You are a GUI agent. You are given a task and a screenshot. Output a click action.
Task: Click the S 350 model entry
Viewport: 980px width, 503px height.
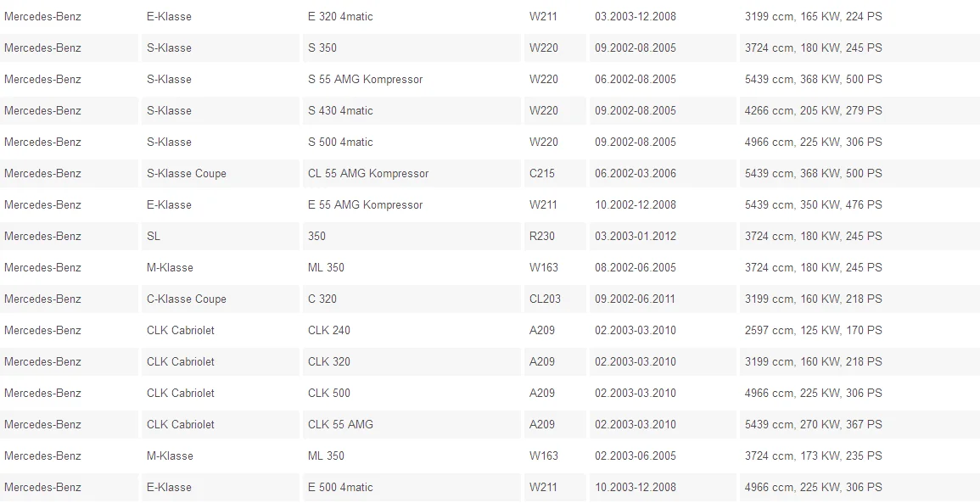click(412, 48)
